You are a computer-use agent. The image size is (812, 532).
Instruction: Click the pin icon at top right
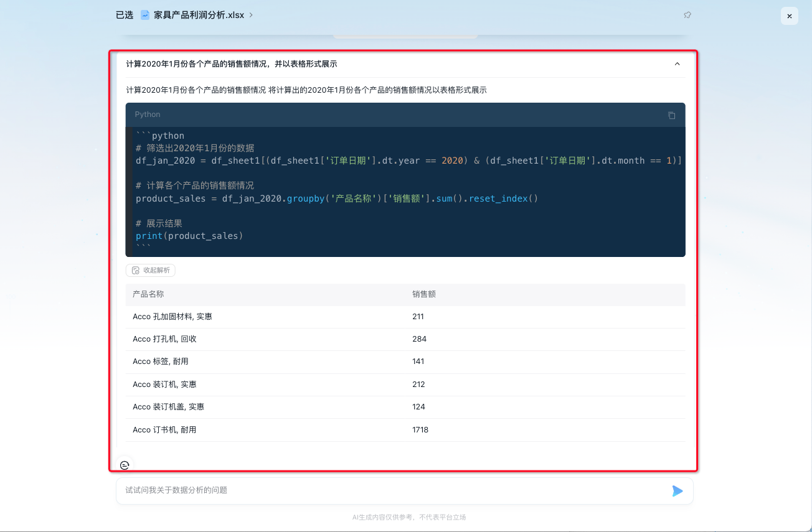[x=687, y=15]
